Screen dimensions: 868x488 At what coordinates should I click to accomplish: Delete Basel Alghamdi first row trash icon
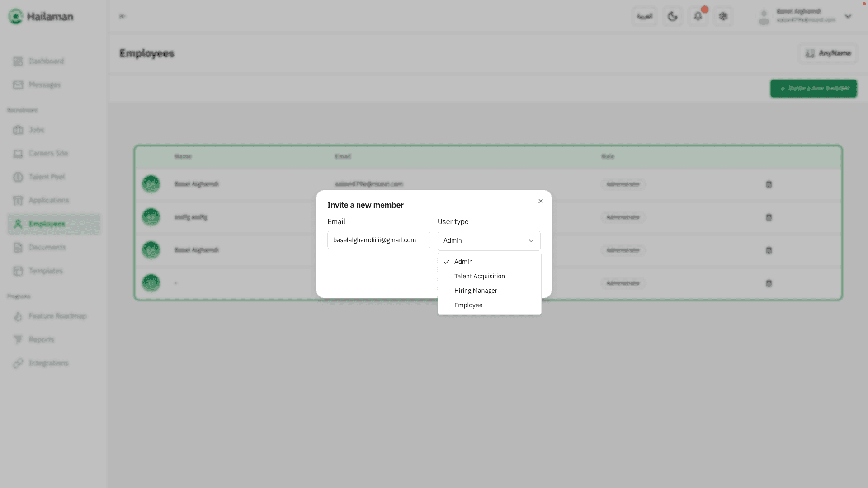tap(769, 184)
